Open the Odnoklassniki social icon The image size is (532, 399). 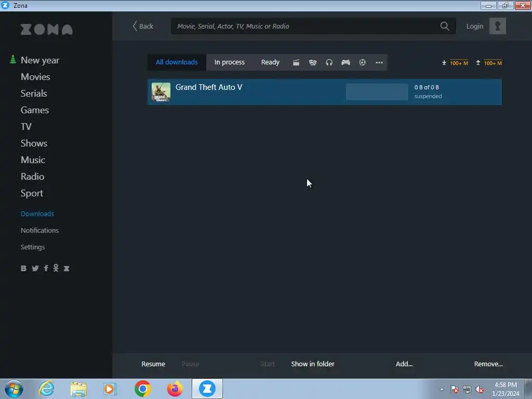(x=56, y=268)
